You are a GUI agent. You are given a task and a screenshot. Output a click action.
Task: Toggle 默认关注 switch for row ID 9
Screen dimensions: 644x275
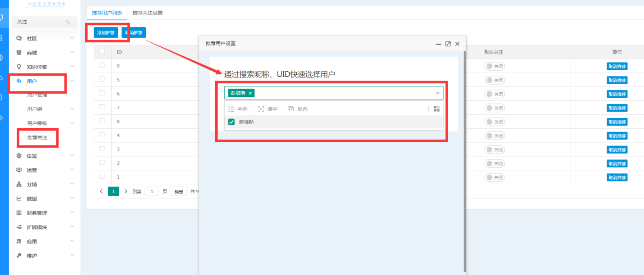point(494,67)
